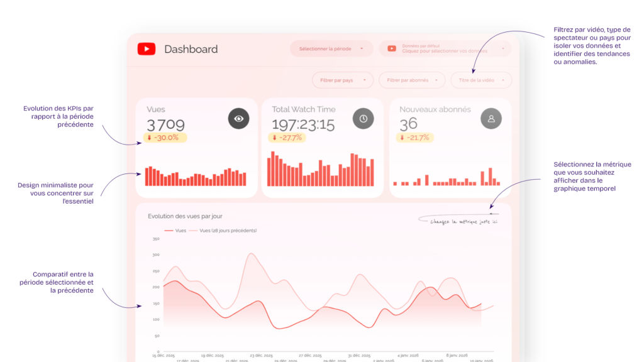Expand the Filtrer par pays dropdown

342,80
